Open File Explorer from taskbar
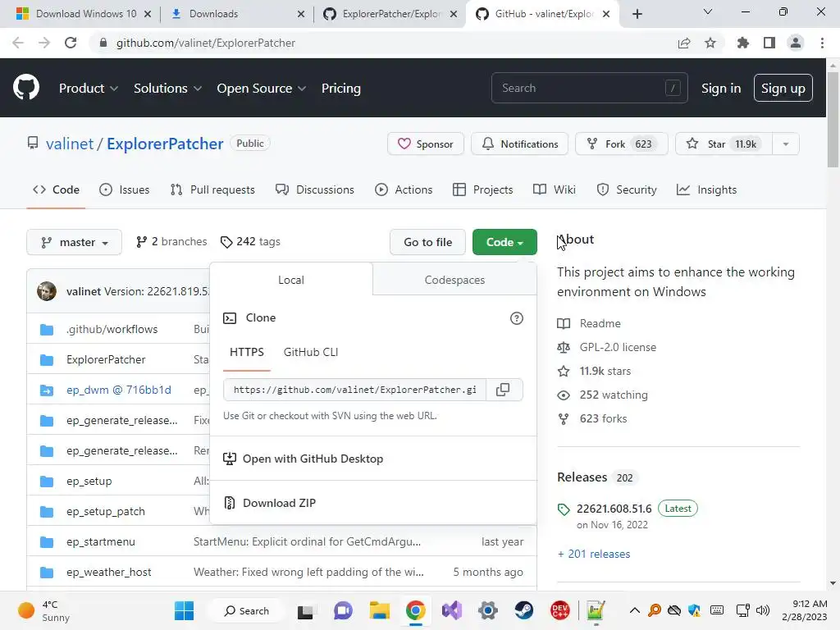Image resolution: width=840 pixels, height=630 pixels. coord(379,610)
